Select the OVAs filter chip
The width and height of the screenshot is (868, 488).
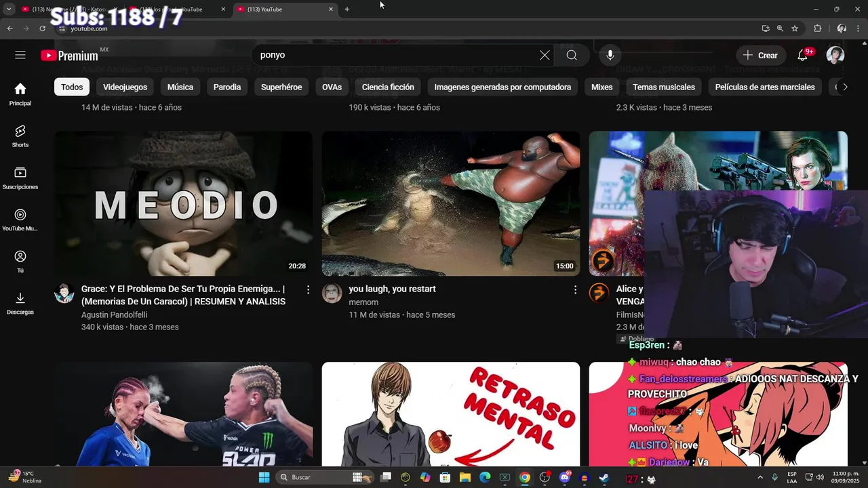pos(332,87)
